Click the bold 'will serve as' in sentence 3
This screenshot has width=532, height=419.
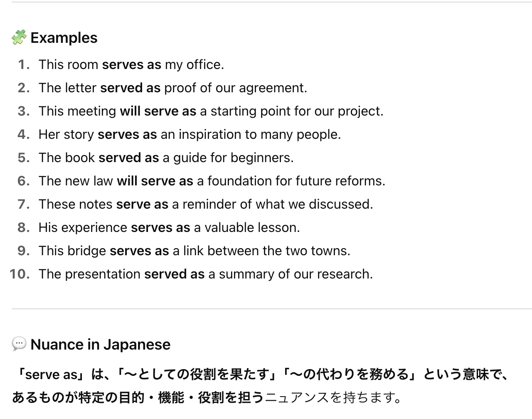click(x=158, y=111)
